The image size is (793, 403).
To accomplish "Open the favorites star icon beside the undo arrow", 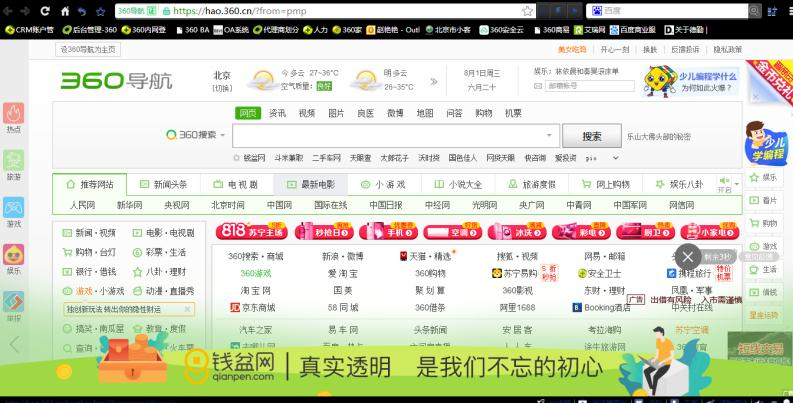I will pos(101,11).
